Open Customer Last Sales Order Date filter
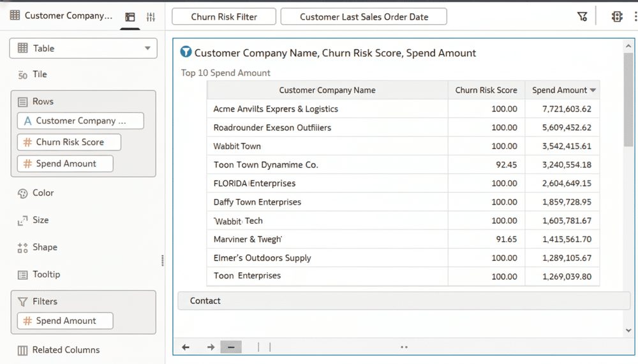Viewport: 638px width, 364px height. pyautogui.click(x=364, y=17)
